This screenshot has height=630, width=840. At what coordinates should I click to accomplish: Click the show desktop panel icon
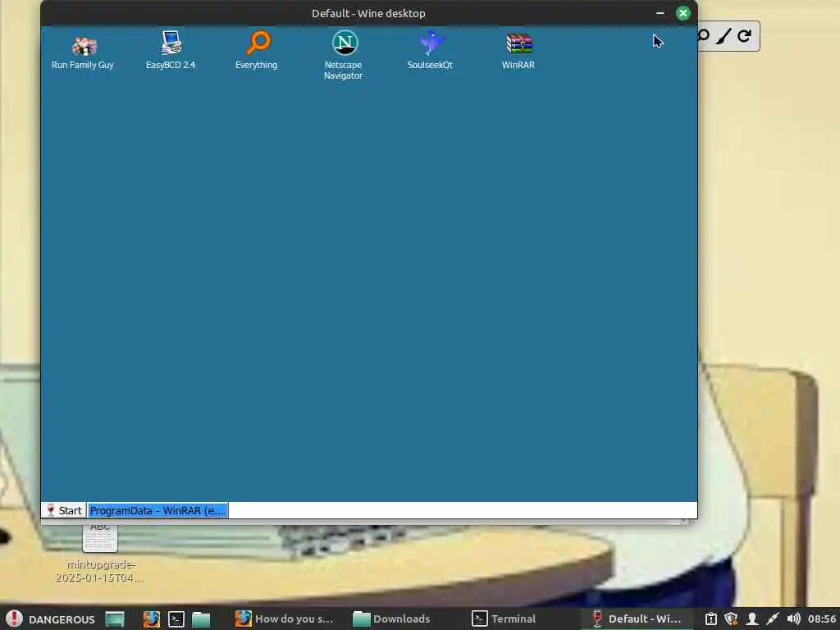click(115, 619)
